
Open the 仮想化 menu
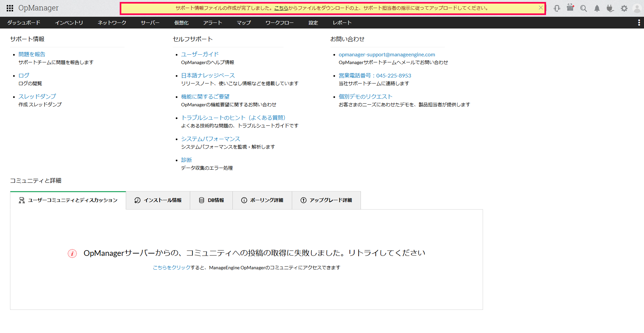181,22
